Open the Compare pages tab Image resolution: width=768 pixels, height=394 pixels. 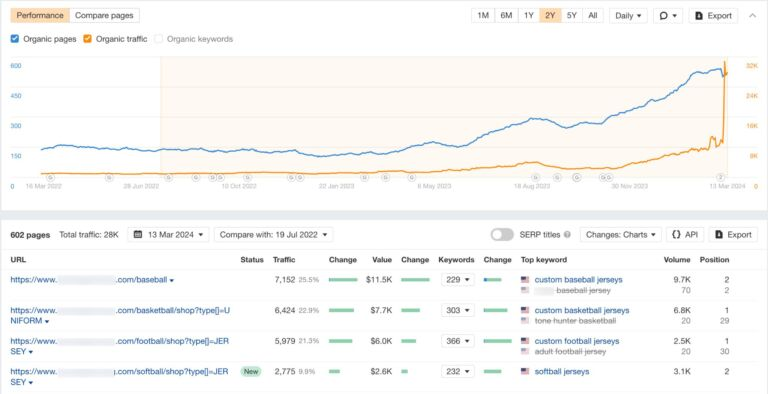coord(104,15)
